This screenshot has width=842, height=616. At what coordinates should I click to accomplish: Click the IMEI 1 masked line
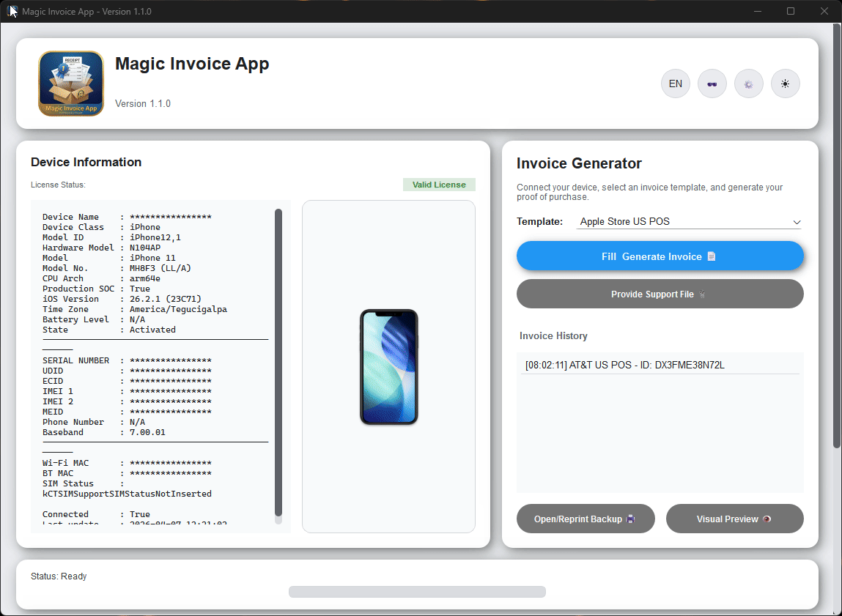pyautogui.click(x=127, y=391)
